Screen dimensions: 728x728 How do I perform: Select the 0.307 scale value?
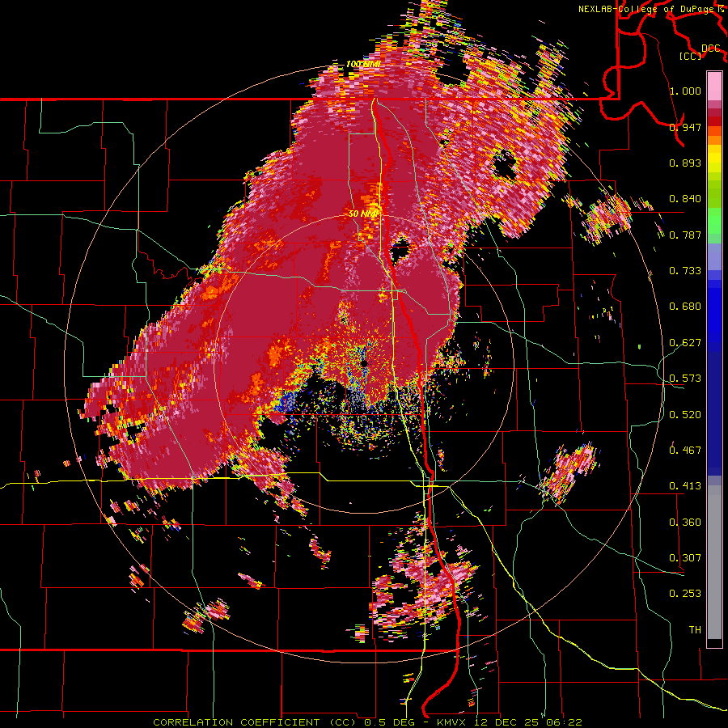[685, 558]
